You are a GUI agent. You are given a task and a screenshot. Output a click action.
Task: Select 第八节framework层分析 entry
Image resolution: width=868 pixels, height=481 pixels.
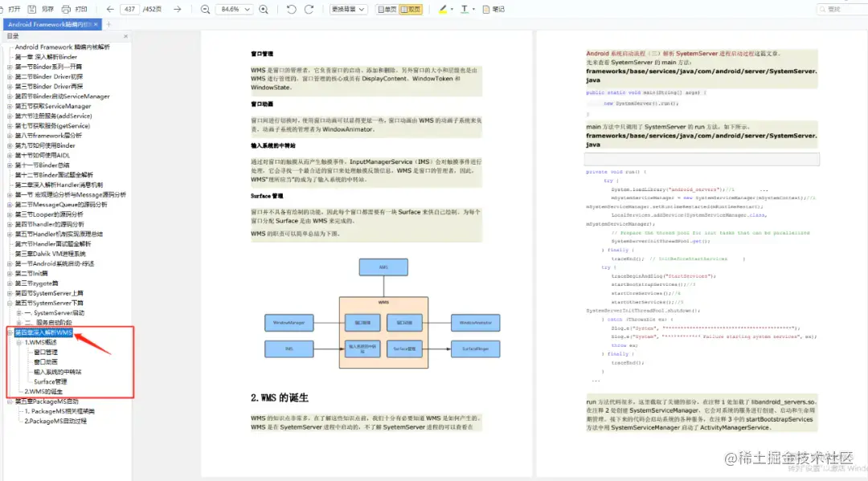tap(48, 136)
